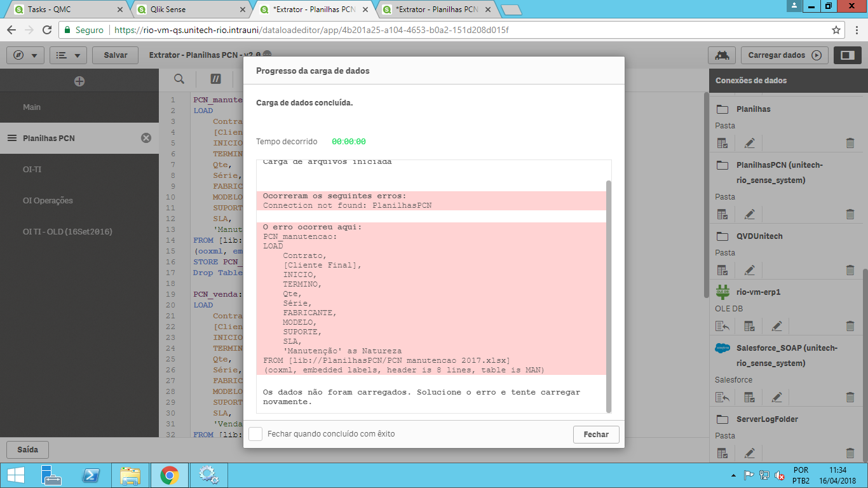Delete the QVDUnitech connection
This screenshot has width=868, height=488.
[x=850, y=270]
